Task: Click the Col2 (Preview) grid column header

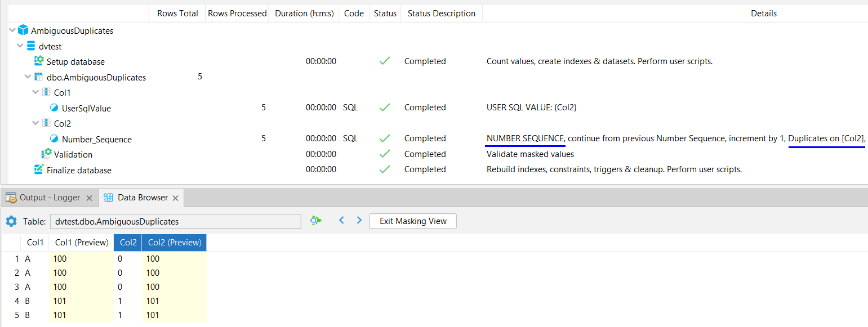Action: tap(175, 243)
